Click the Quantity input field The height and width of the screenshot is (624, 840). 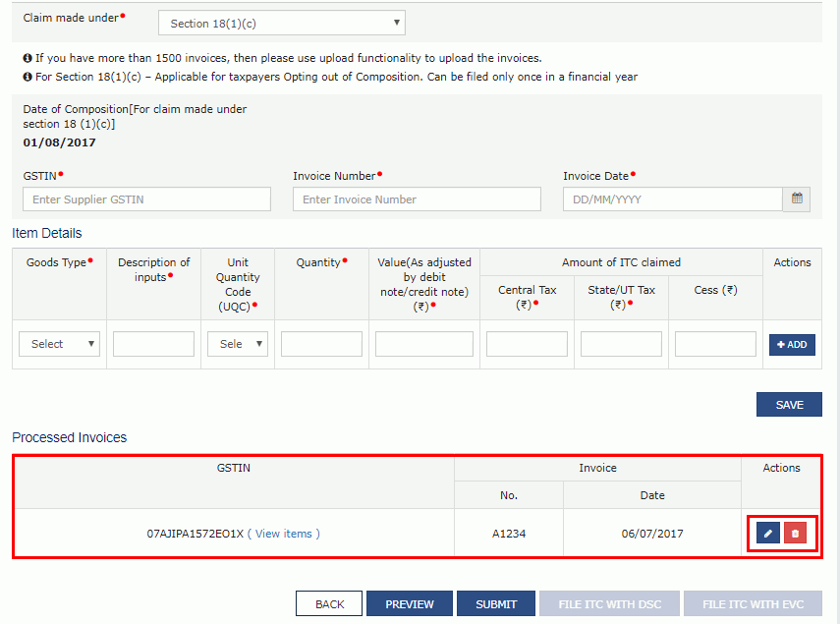321,344
